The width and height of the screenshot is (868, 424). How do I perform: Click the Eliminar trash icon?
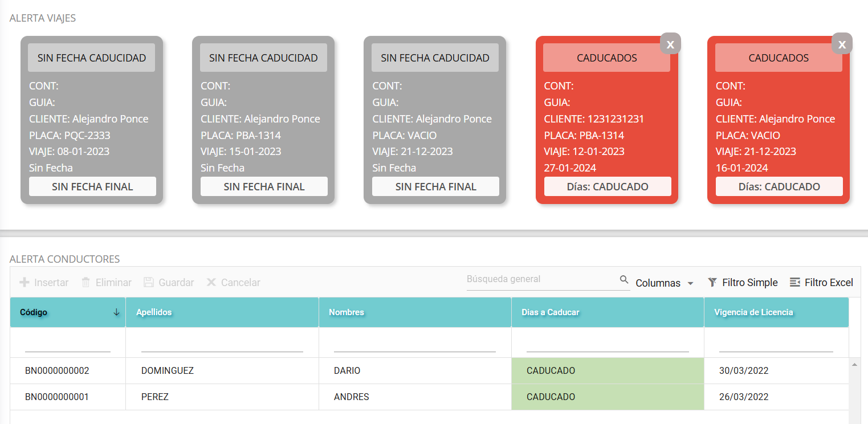(x=86, y=283)
